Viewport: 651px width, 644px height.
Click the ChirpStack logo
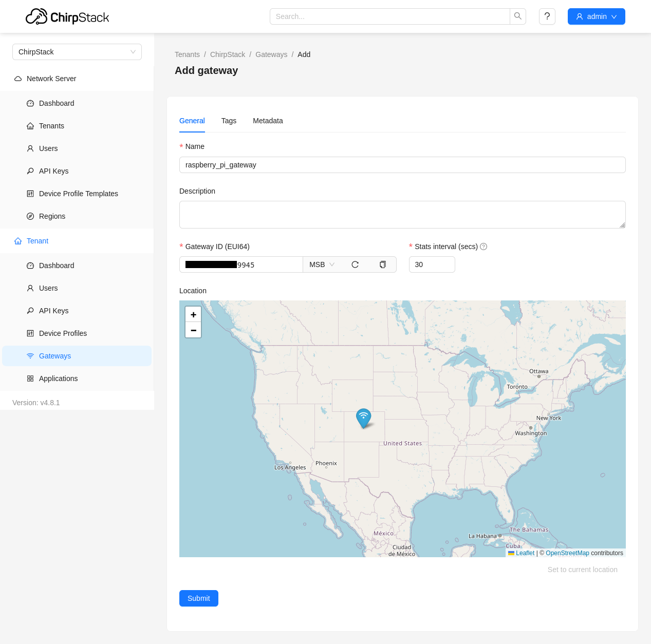[67, 17]
